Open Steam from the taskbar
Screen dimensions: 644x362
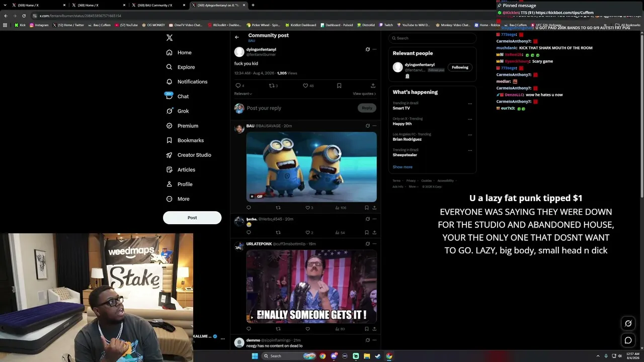coord(378,356)
